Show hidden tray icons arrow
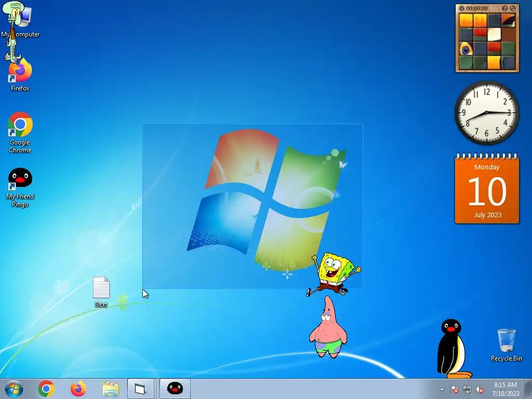 tap(442, 390)
